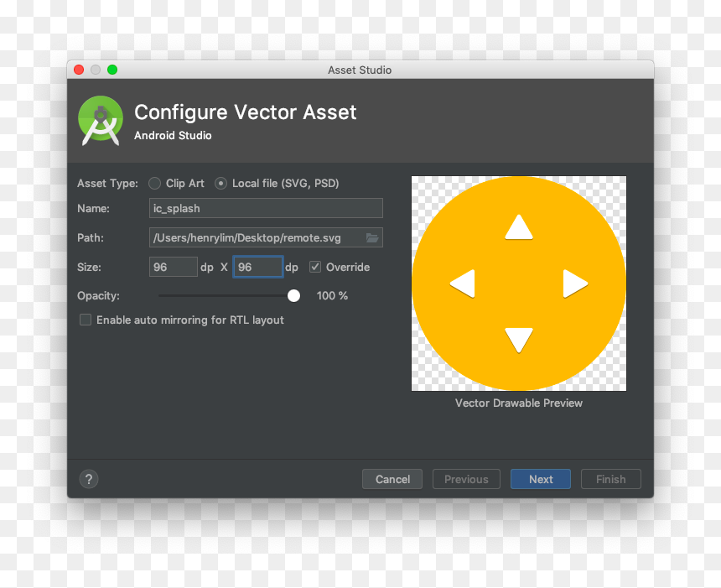The height and width of the screenshot is (588, 721).
Task: Go back with the Previous button
Action: 466,480
